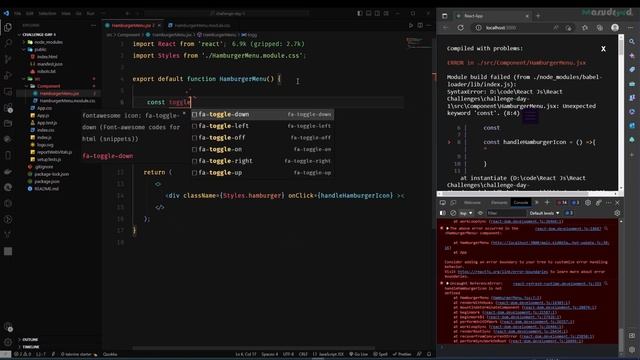The height and width of the screenshot is (360, 640).
Task: Select the fa-toggle-up suggestion
Action: tap(262, 173)
